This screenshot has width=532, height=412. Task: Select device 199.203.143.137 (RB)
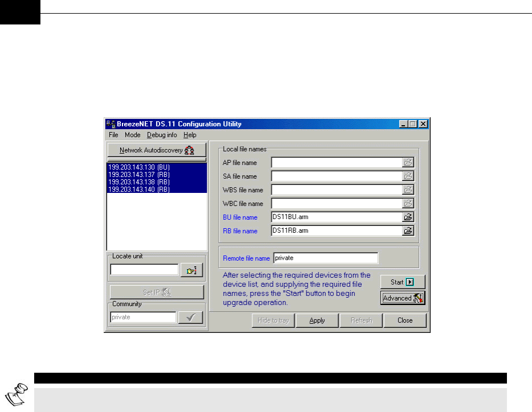[x=157, y=175]
